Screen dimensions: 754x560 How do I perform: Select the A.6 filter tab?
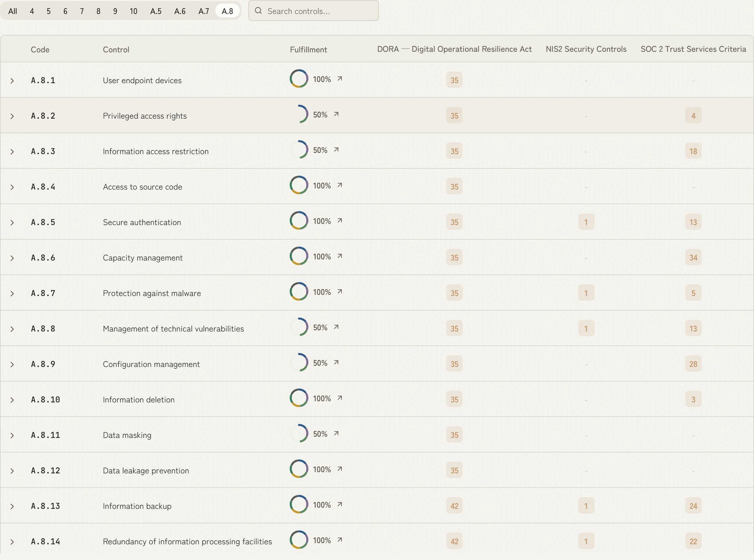180,11
